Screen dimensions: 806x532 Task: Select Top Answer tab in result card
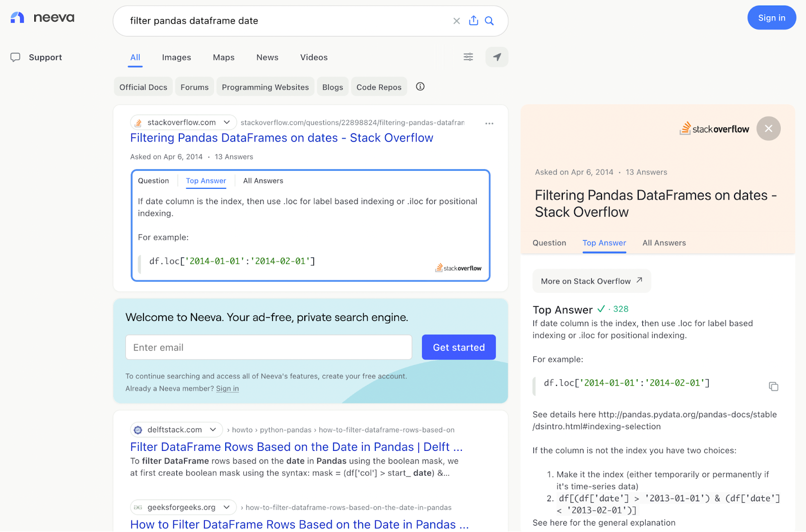click(x=206, y=181)
